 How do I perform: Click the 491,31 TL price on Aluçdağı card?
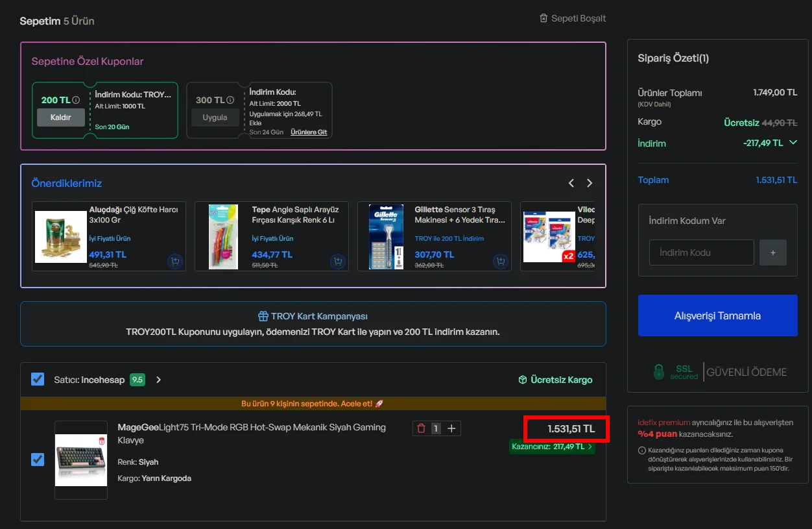pyautogui.click(x=108, y=254)
